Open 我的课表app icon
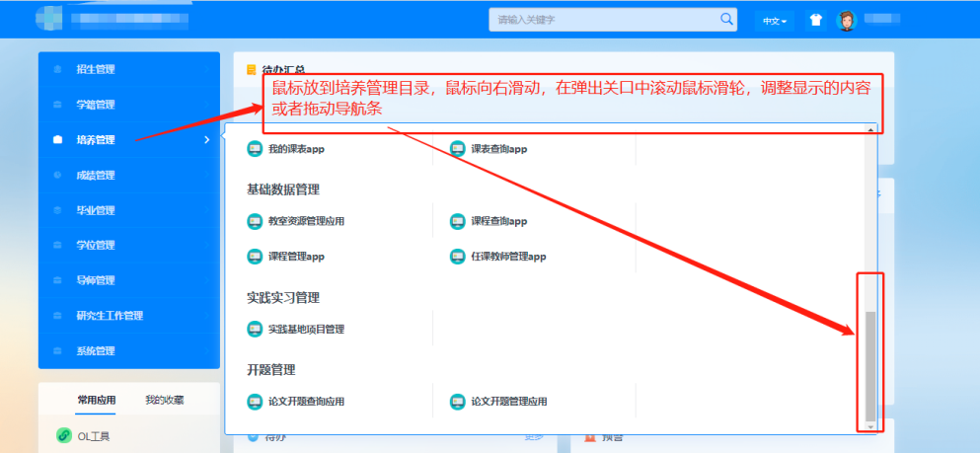 coord(255,148)
